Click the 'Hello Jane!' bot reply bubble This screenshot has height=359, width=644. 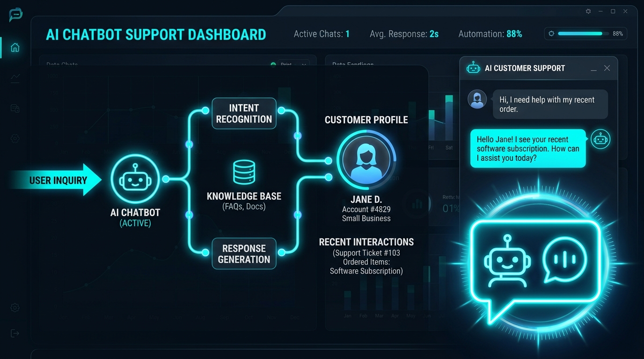click(528, 149)
